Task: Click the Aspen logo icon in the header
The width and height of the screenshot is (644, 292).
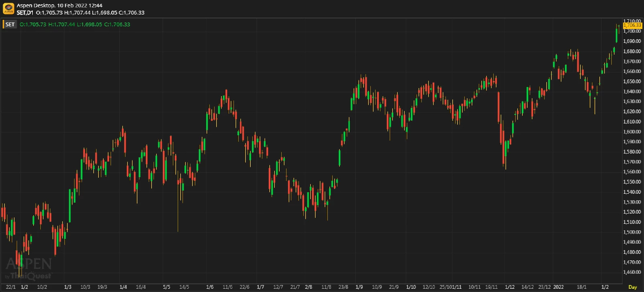Action: [8, 9]
